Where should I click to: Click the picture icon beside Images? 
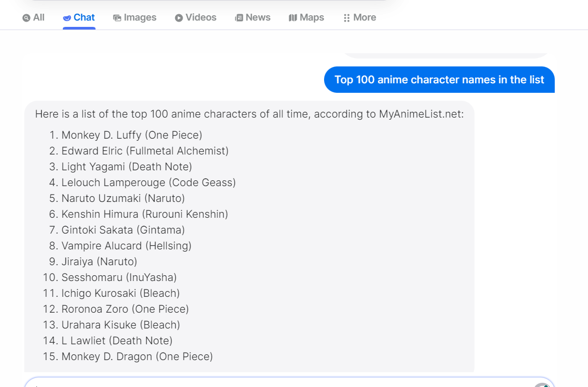pyautogui.click(x=117, y=18)
